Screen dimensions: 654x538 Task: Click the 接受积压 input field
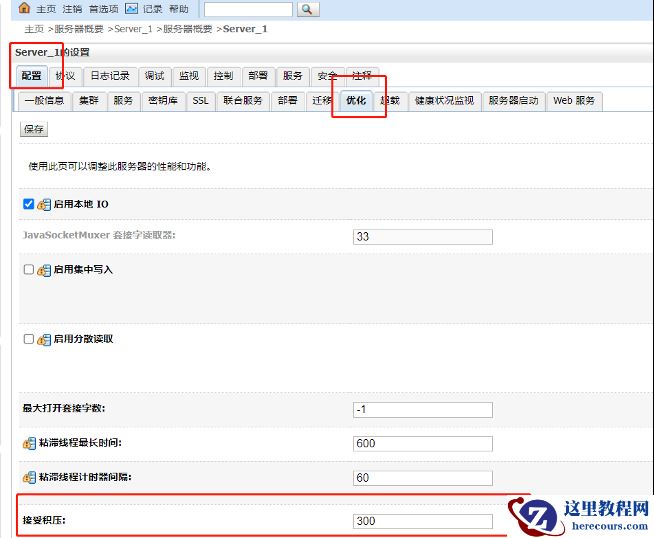pos(423,521)
